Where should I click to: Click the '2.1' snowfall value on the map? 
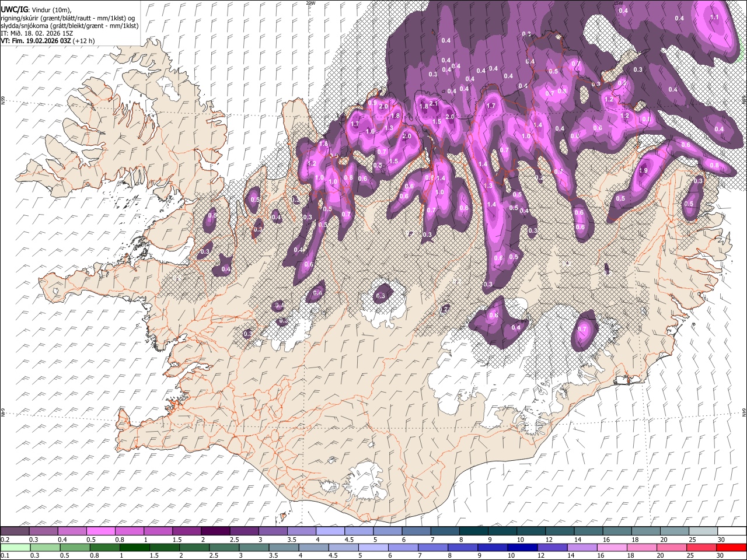[434, 103]
